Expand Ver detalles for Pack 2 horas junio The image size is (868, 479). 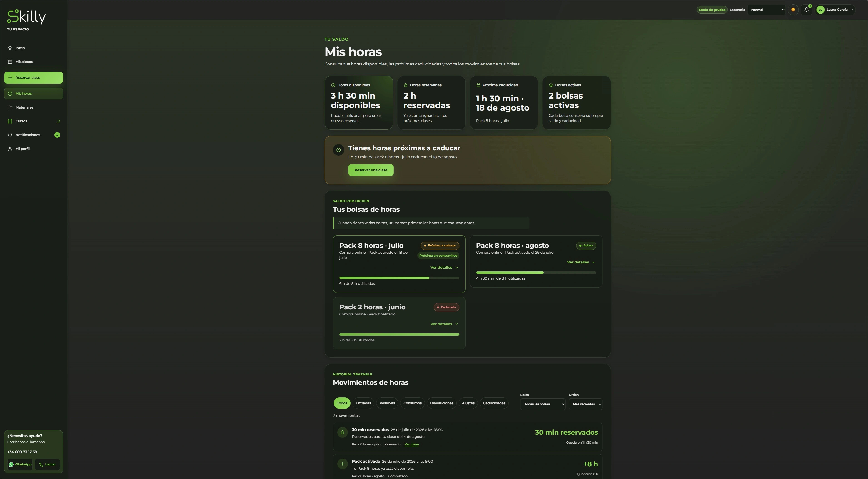pos(444,324)
